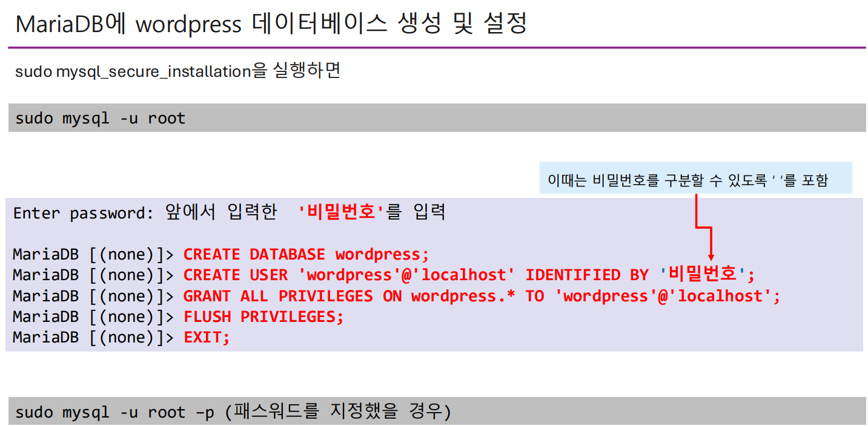Select the 'FLUSH PRIVILEGES;' command

[263, 316]
